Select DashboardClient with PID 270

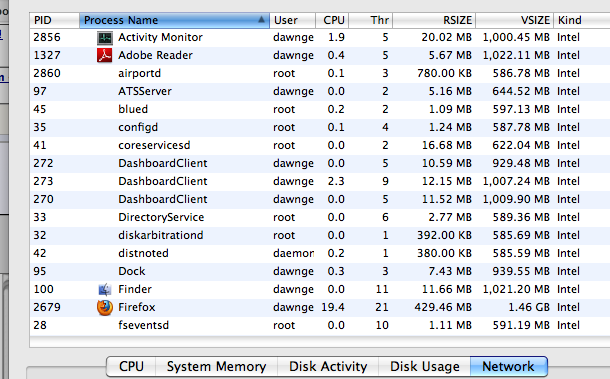[320, 199]
